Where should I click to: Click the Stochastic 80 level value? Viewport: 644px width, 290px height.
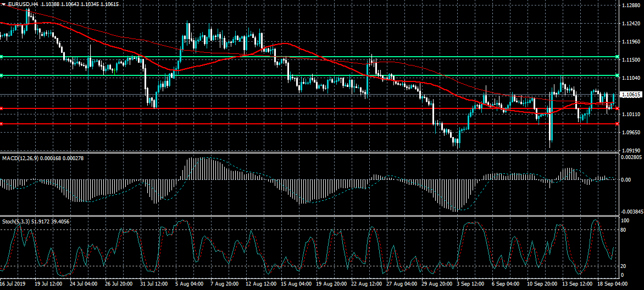[624, 229]
